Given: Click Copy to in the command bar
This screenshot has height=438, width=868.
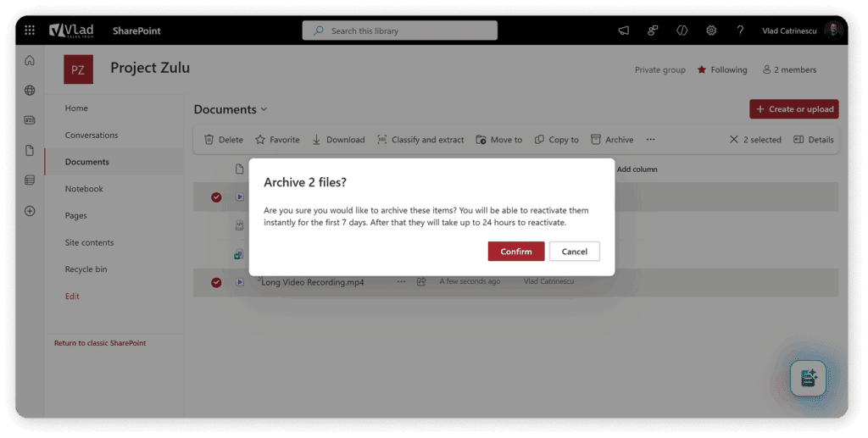Looking at the screenshot, I should (x=556, y=139).
